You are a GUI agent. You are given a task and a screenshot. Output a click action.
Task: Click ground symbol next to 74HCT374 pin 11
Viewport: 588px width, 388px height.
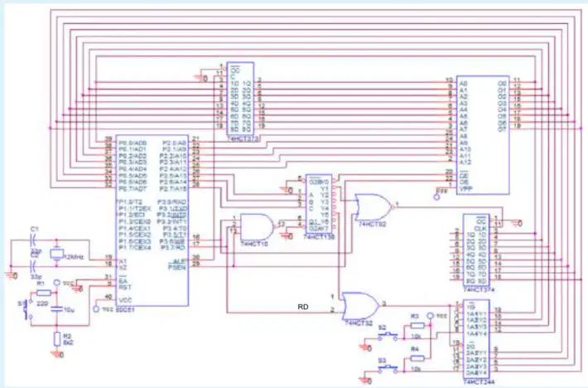[x=518, y=223]
